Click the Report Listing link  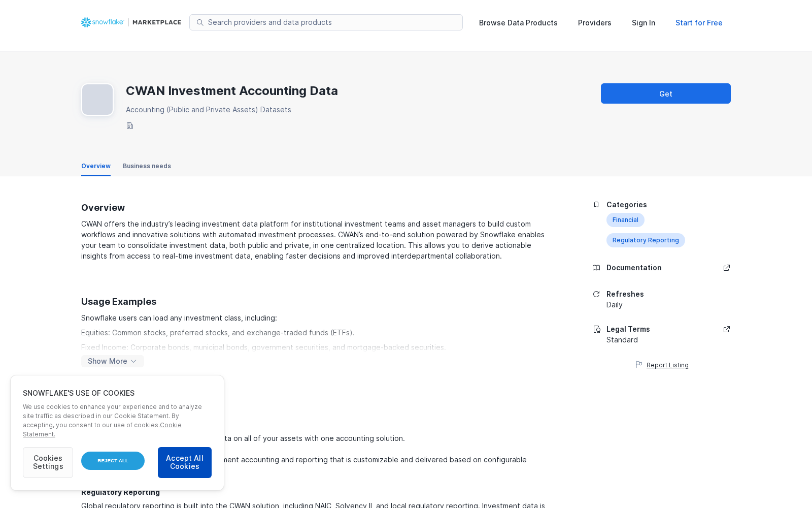pyautogui.click(x=667, y=365)
